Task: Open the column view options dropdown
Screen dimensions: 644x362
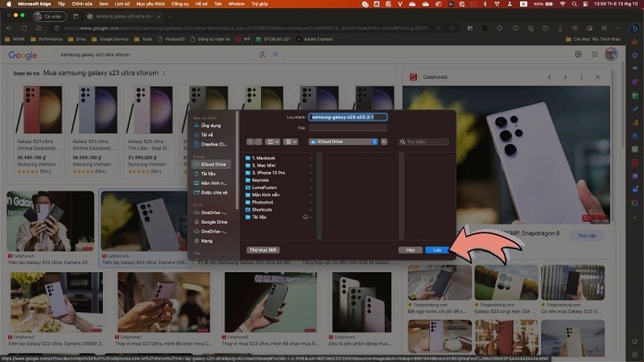Action: (274, 142)
